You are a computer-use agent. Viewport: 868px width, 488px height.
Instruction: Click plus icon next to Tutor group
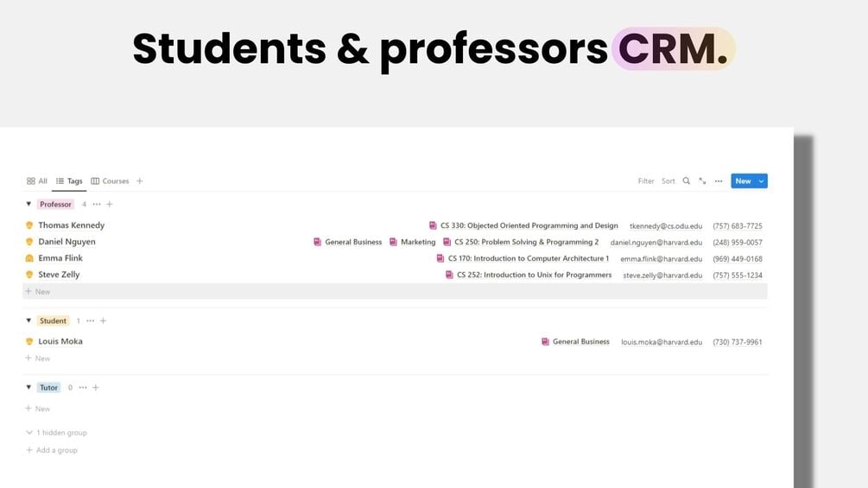[x=96, y=388]
